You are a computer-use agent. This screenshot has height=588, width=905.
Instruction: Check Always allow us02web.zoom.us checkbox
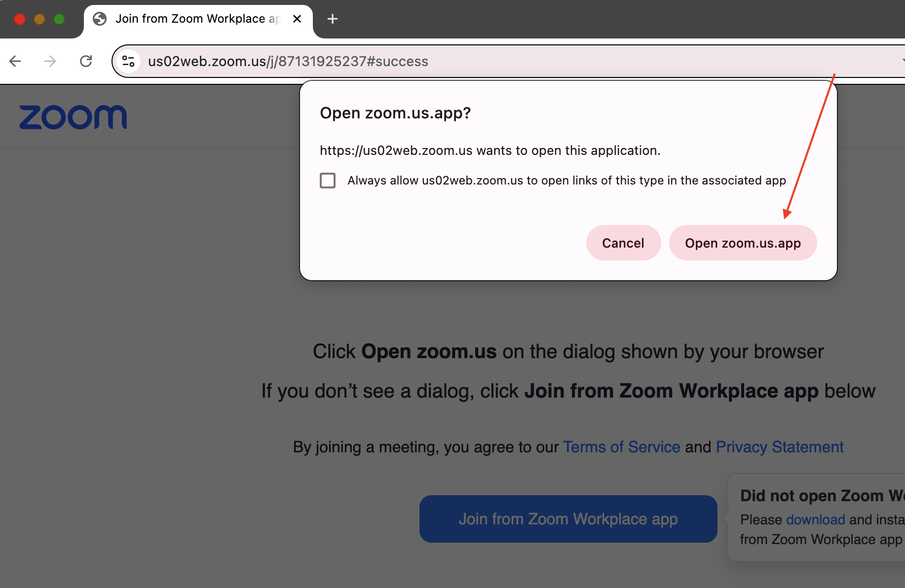tap(328, 181)
